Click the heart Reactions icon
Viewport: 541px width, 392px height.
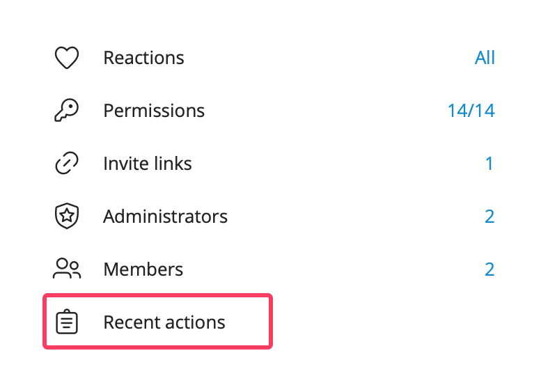67,58
